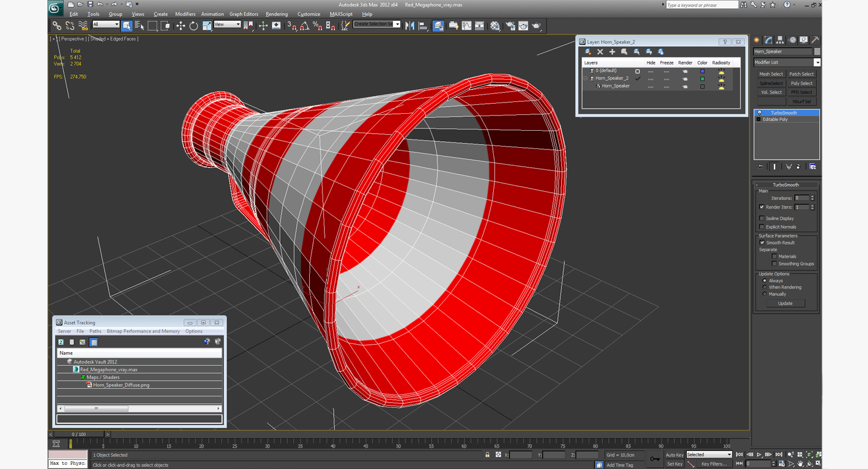Click the Refresh icon in Asset Tracking
The height and width of the screenshot is (469, 868).
click(61, 342)
